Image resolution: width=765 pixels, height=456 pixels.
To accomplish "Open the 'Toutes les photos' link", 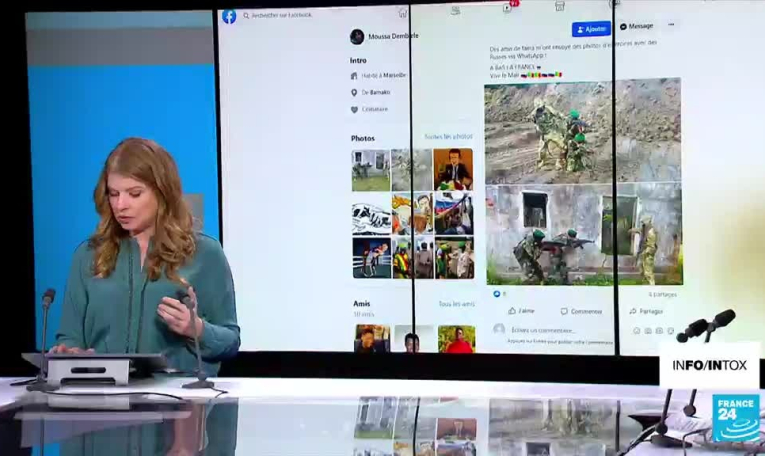I will [448, 136].
